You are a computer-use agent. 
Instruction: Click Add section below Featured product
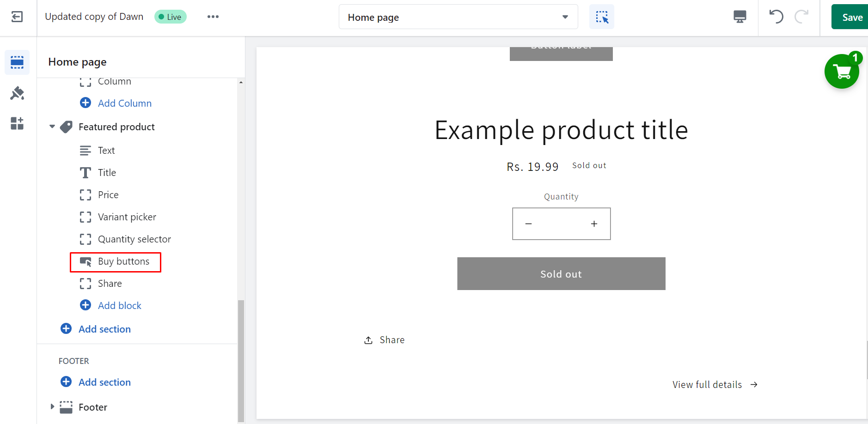coord(104,329)
